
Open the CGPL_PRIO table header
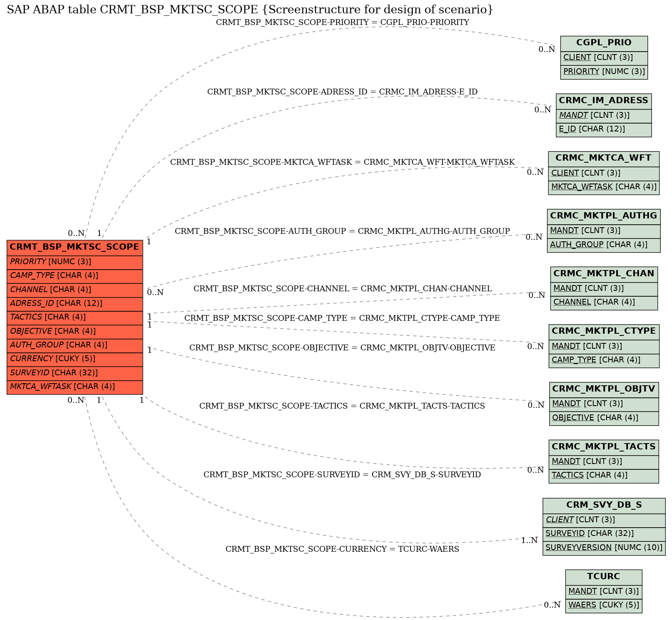604,43
